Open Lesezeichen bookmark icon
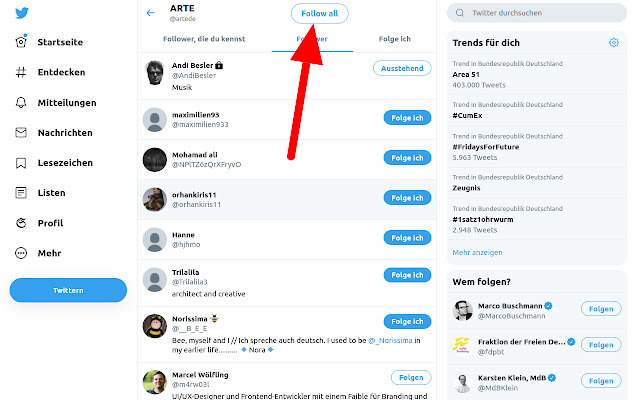The height and width of the screenshot is (400, 640). pos(21,163)
